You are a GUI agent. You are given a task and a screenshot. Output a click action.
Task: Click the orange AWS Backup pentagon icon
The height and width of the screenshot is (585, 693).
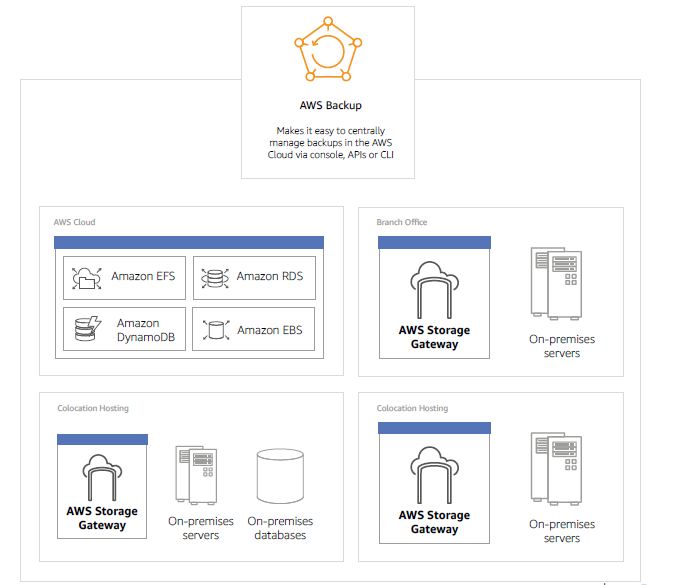coord(328,49)
